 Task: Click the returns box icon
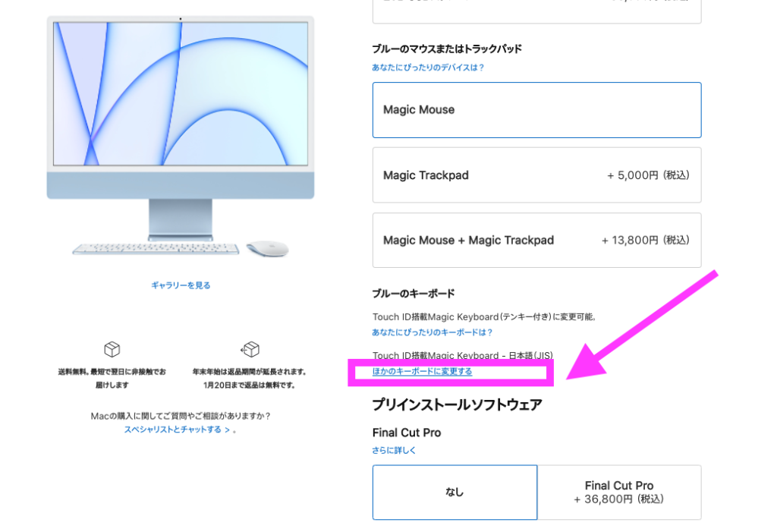point(250,349)
